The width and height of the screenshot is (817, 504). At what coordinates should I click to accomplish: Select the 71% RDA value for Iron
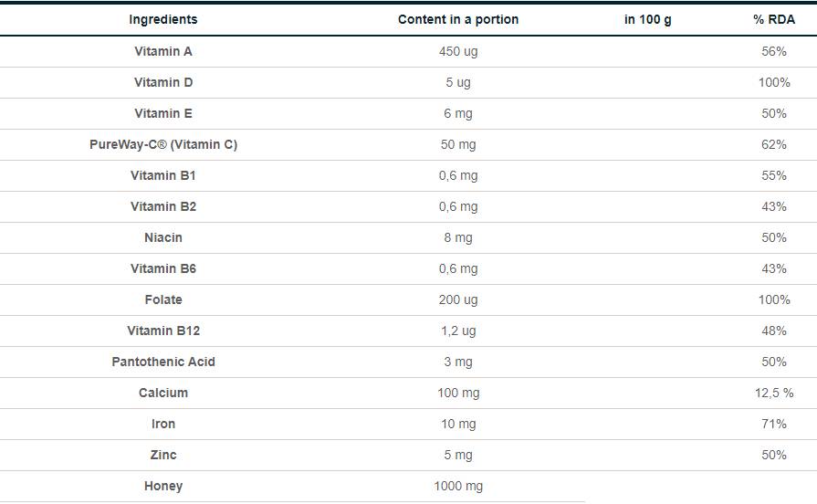[773, 424]
